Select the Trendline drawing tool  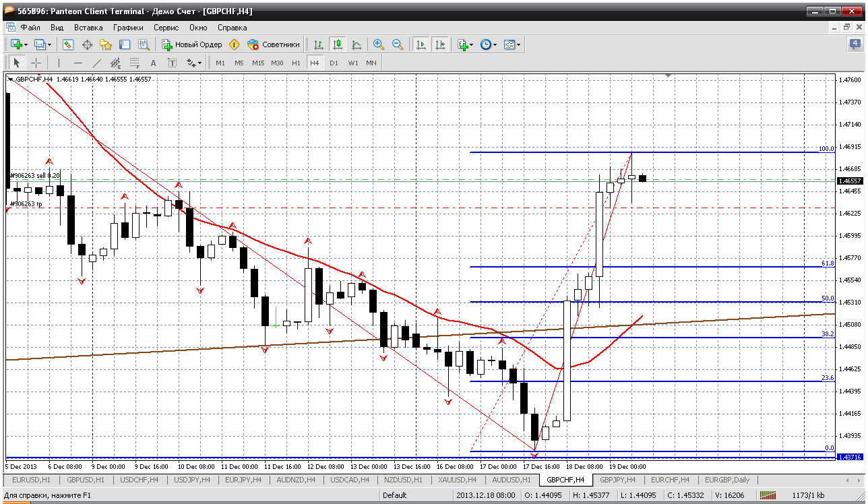96,63
